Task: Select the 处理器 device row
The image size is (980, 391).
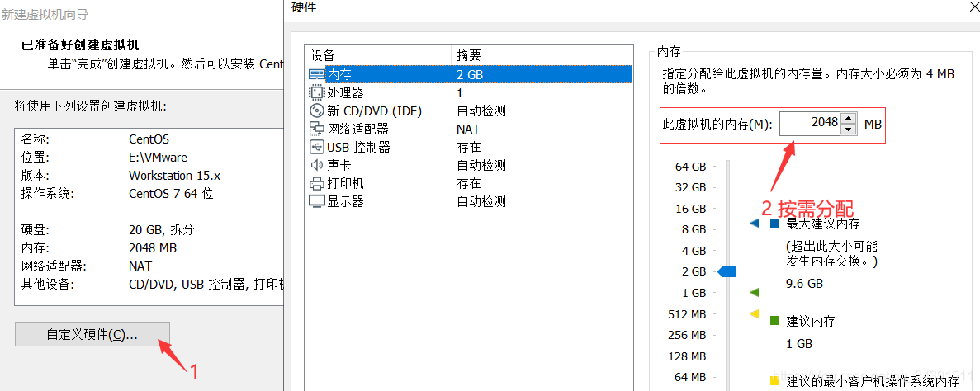Action: coord(469,92)
